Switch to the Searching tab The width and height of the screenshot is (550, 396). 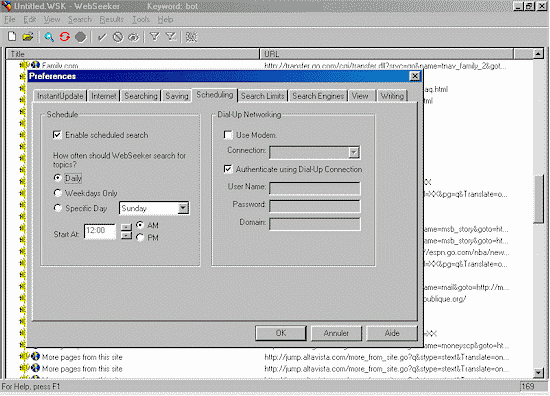[x=141, y=96]
